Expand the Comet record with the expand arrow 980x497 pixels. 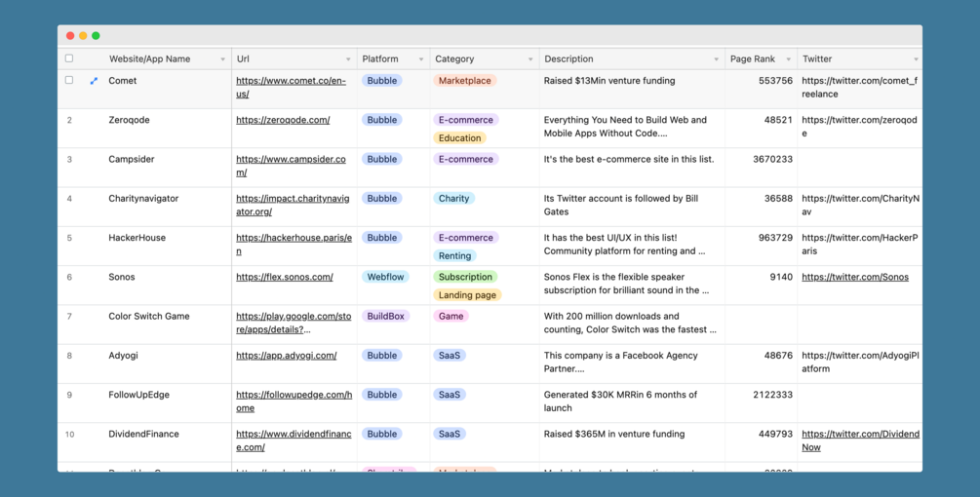click(x=94, y=81)
